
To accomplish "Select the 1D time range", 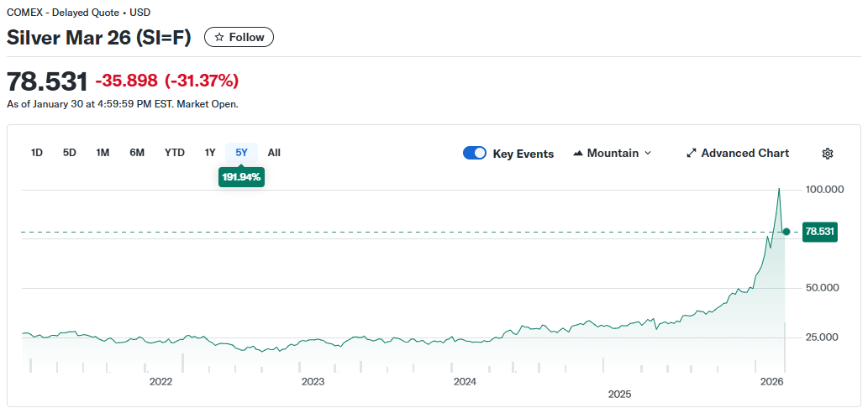I will point(37,153).
